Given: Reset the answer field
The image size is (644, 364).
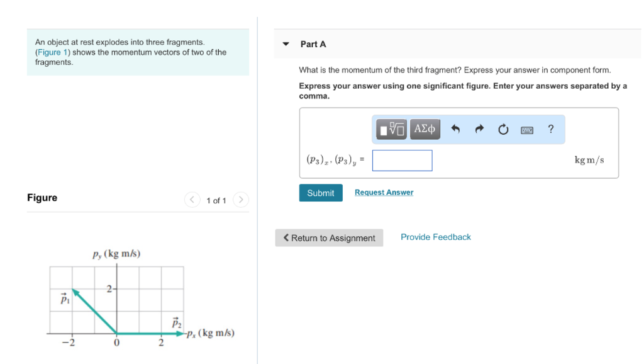Looking at the screenshot, I should (x=502, y=129).
